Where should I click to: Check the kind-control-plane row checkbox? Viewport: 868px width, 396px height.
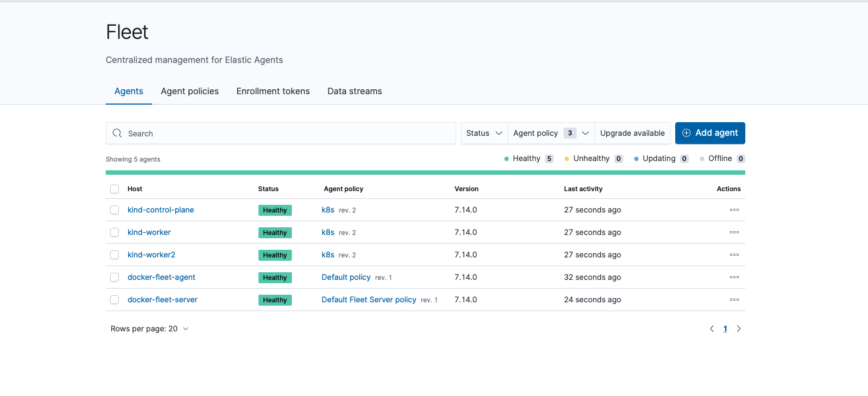click(114, 210)
